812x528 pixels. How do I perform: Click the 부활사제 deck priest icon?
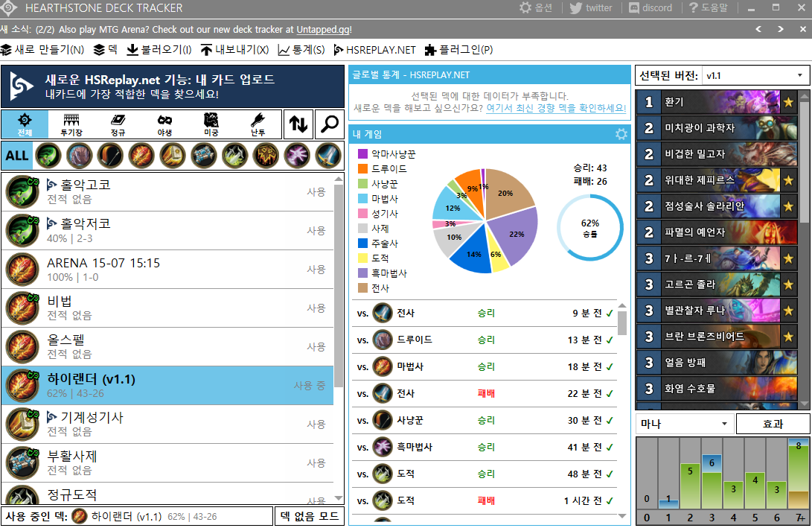23,462
